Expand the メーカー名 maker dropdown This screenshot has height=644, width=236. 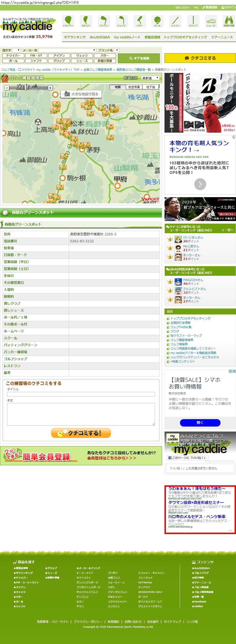(x=67, y=50)
